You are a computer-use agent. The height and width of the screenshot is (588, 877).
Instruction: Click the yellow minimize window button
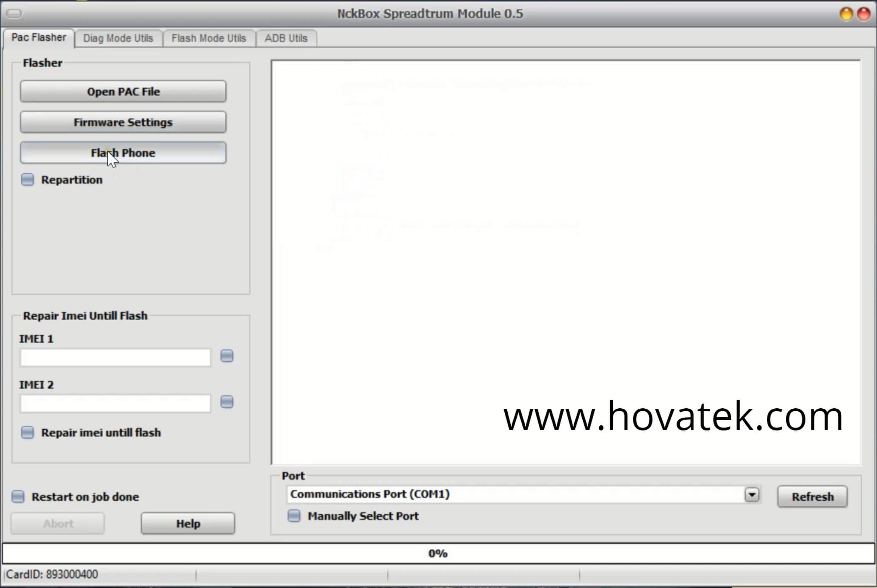[x=846, y=14]
